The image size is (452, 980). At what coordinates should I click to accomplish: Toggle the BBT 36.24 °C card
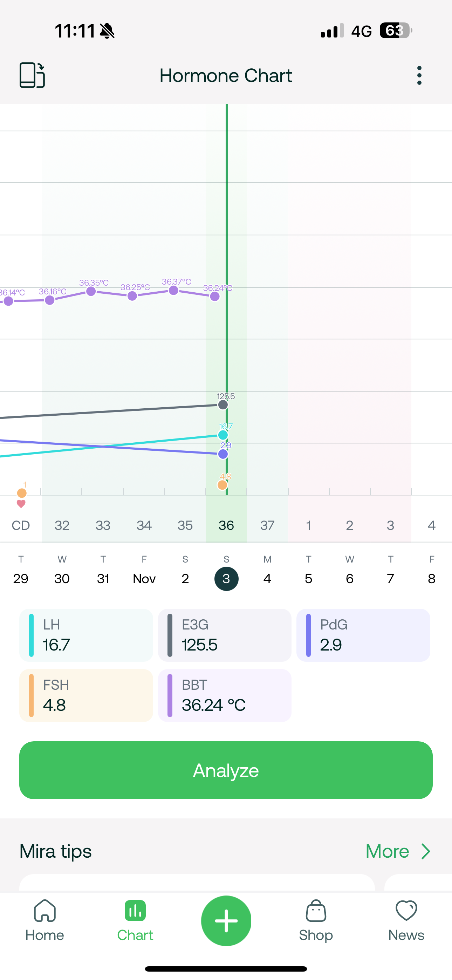[x=225, y=695]
